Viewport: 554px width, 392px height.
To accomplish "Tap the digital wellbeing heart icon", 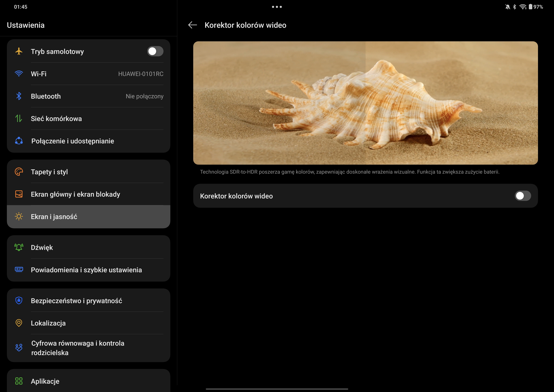I will (19, 348).
